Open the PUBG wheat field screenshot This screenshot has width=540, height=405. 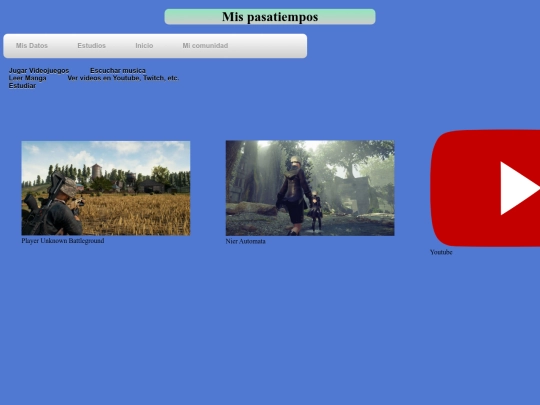[x=106, y=188]
